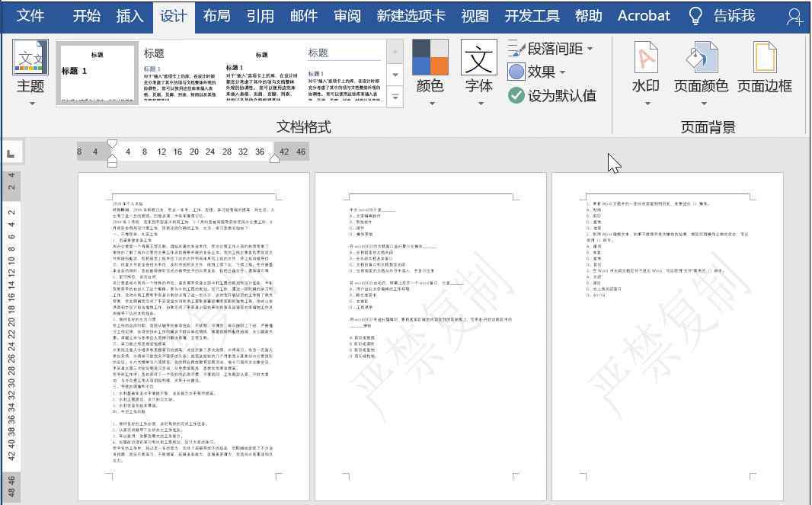812x505 pixels.
Task: Switch to the 布局 (Layout) tab
Action: pos(216,16)
